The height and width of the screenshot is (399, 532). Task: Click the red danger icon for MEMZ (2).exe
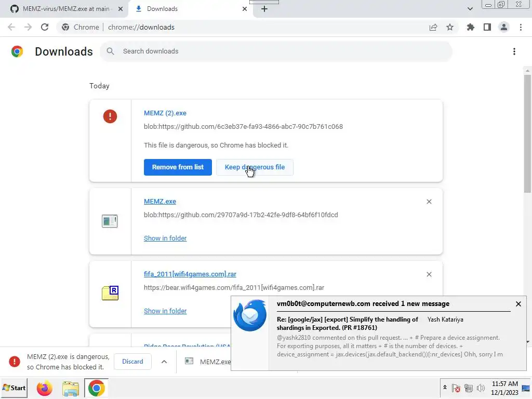pos(110,116)
